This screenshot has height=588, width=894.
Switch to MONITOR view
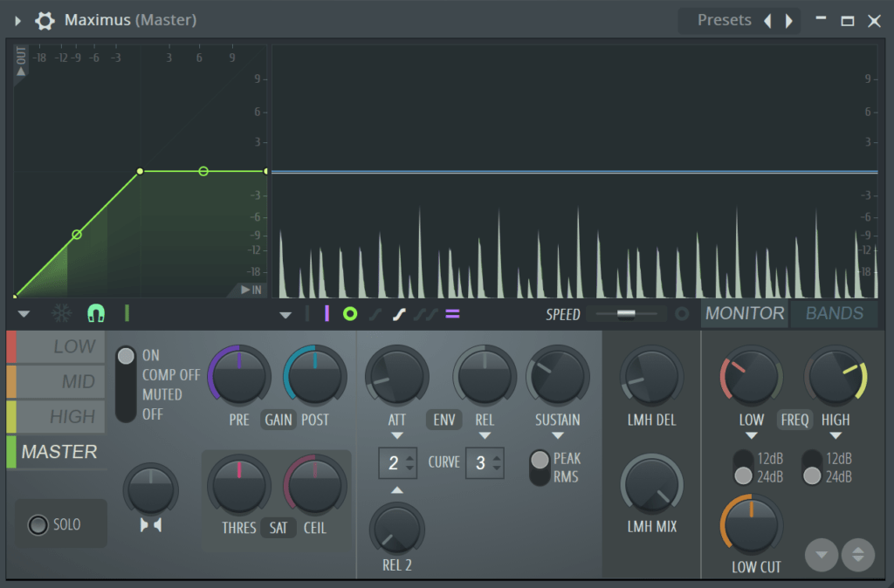pos(745,313)
